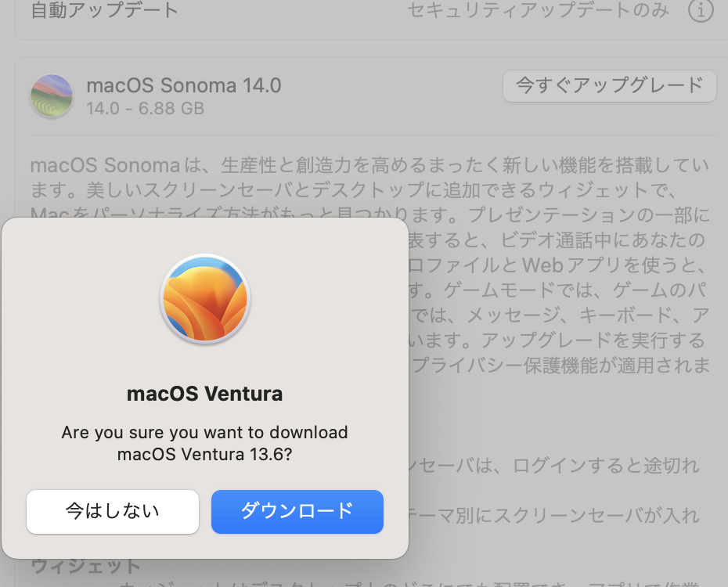Click the first Sonoma description line about 生産性と創造力

coord(369,165)
